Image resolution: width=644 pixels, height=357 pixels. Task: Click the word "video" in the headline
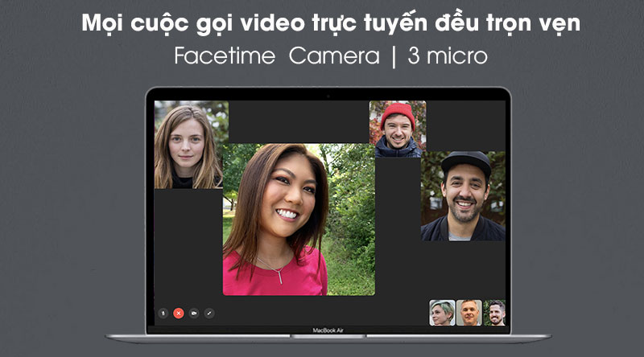(x=273, y=23)
